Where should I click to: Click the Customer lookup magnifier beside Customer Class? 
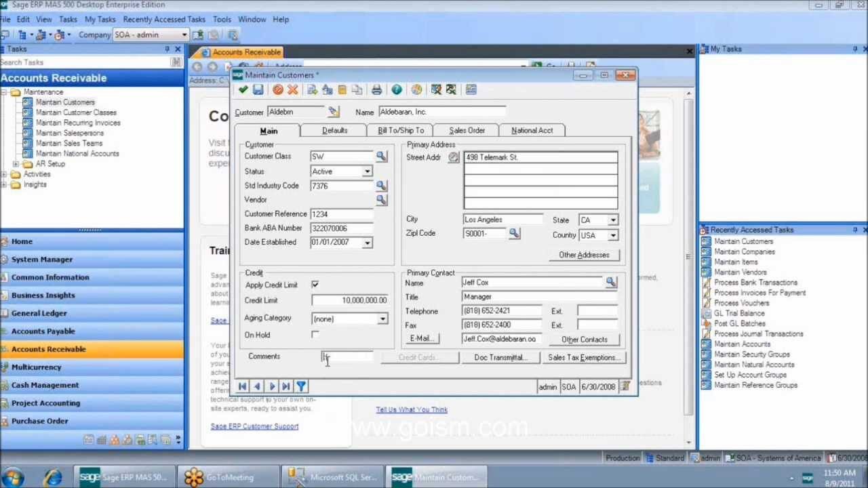381,156
